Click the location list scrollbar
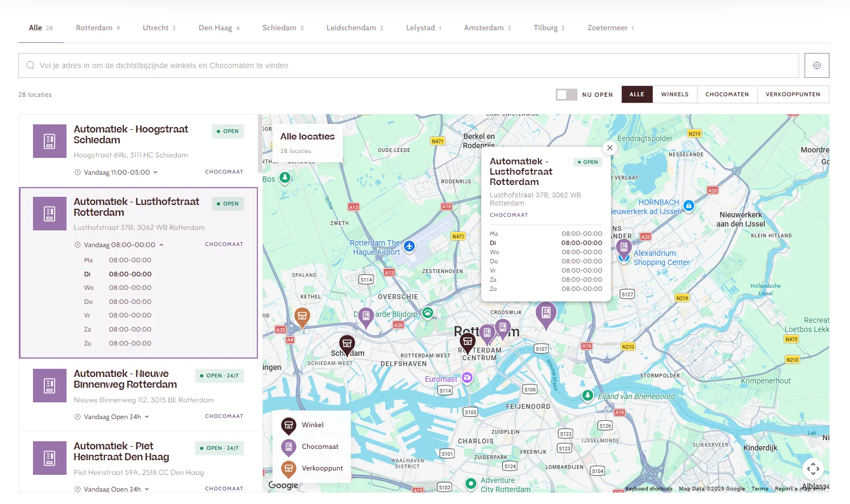850x504 pixels. click(260, 144)
